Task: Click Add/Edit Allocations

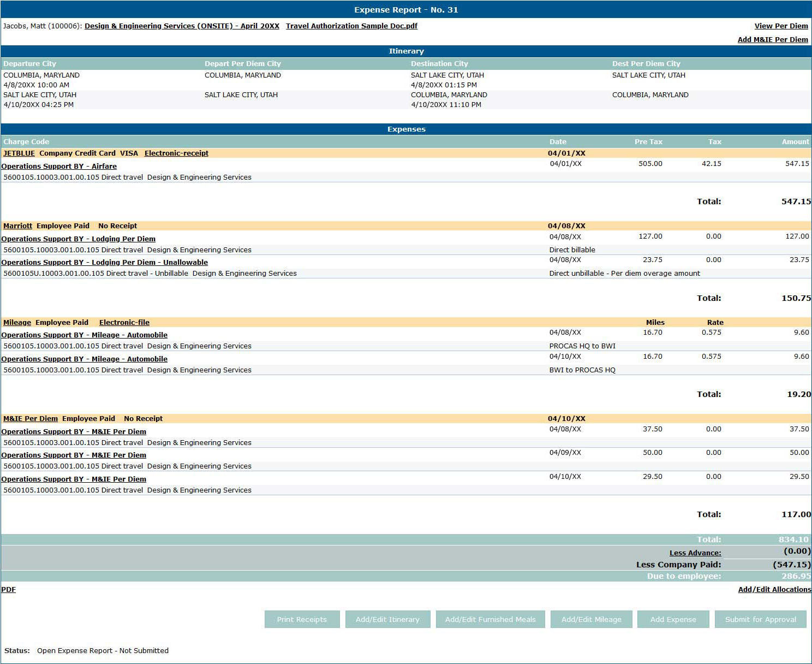Action: point(774,589)
